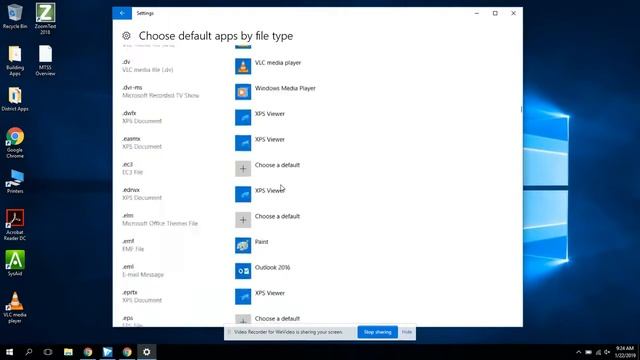640x360 pixels.
Task: Launch VLC media player from desktop
Action: pos(15,307)
